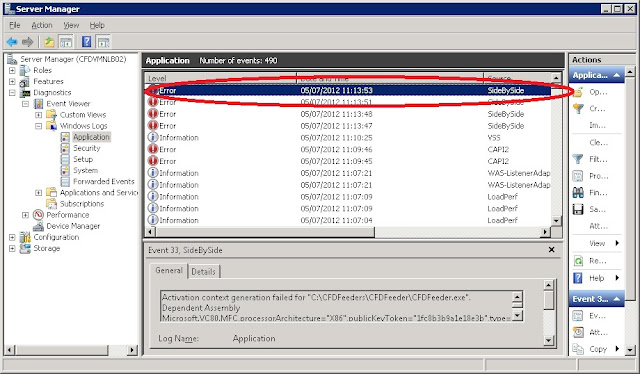
Task: Open the blue Help toolbar icon
Action: (87, 42)
